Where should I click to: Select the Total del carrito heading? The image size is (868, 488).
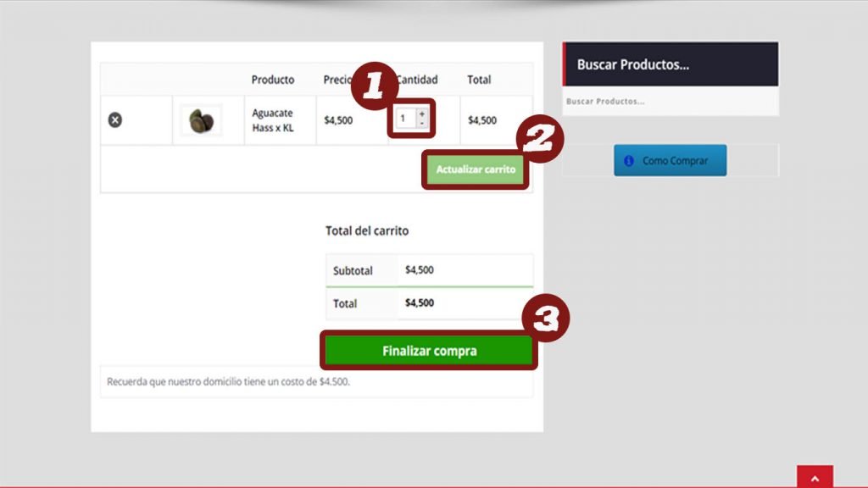367,230
